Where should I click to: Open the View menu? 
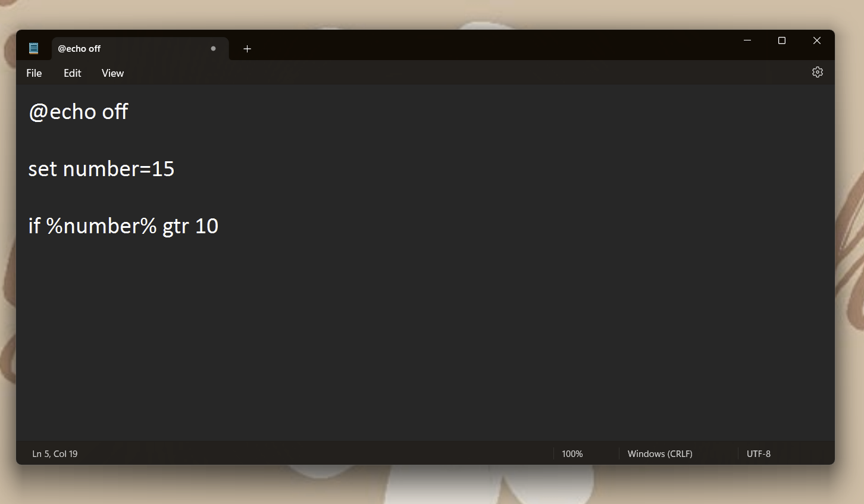pos(112,73)
